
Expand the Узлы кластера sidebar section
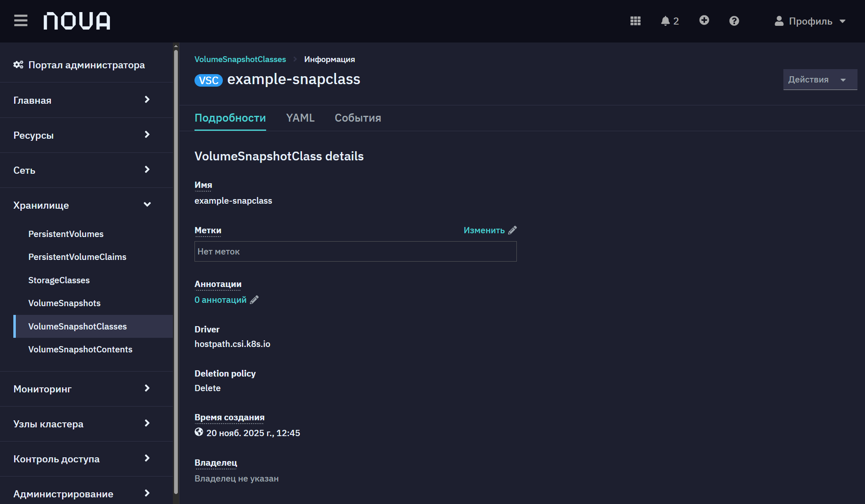coord(86,424)
